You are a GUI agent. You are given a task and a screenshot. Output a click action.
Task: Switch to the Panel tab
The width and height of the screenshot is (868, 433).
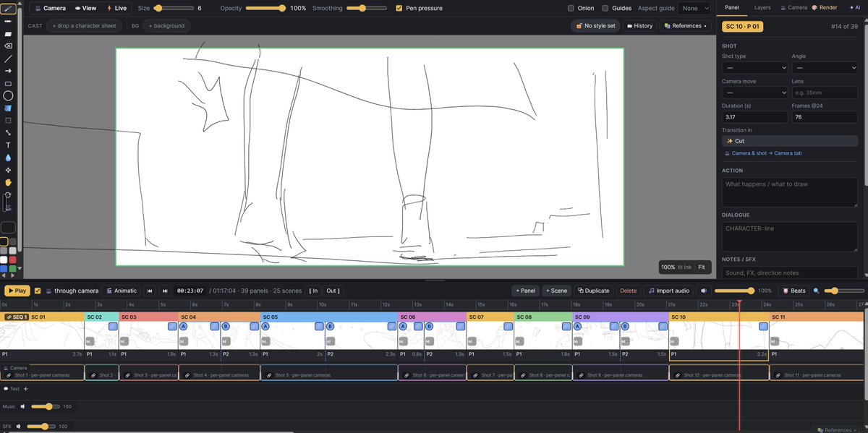click(731, 7)
